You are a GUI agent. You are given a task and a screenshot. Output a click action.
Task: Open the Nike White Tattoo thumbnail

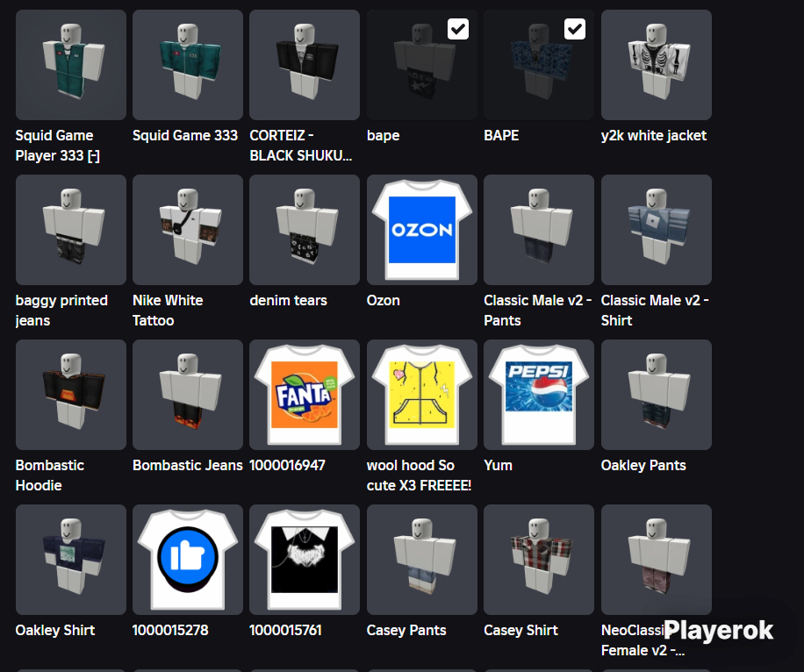(188, 230)
